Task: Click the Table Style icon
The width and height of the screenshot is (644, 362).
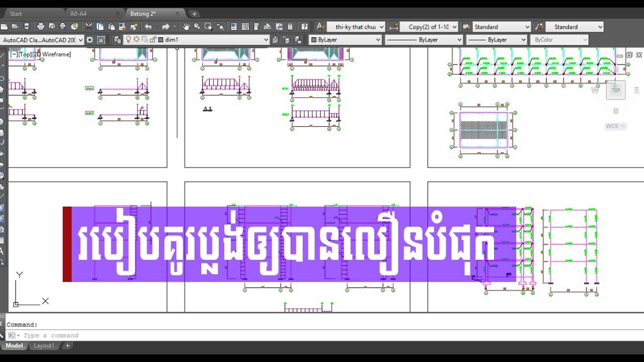Action: coord(466,27)
